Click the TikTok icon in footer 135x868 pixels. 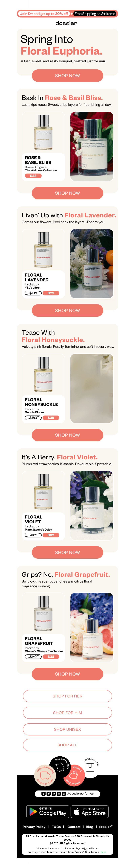click(x=43, y=793)
